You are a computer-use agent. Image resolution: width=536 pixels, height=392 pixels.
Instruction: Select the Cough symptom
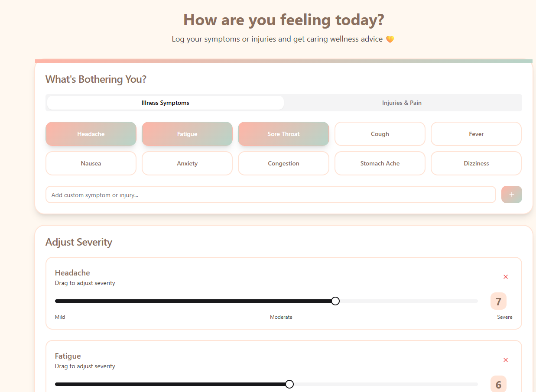click(x=380, y=134)
